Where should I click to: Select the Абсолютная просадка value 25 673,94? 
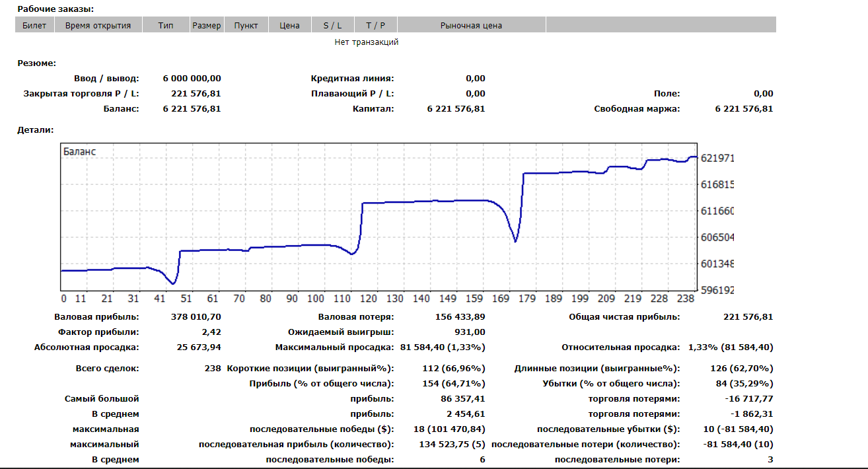tap(199, 347)
